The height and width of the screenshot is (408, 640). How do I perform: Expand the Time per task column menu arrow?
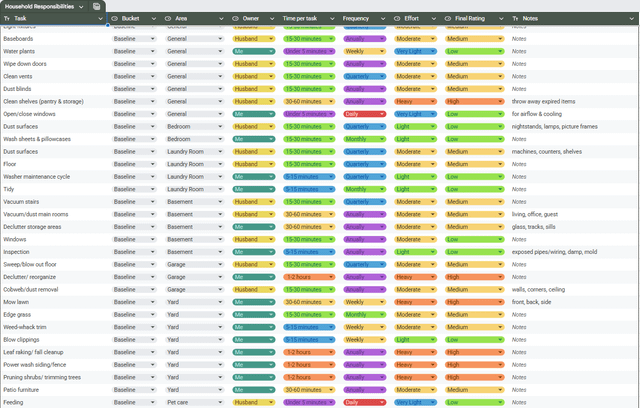332,18
